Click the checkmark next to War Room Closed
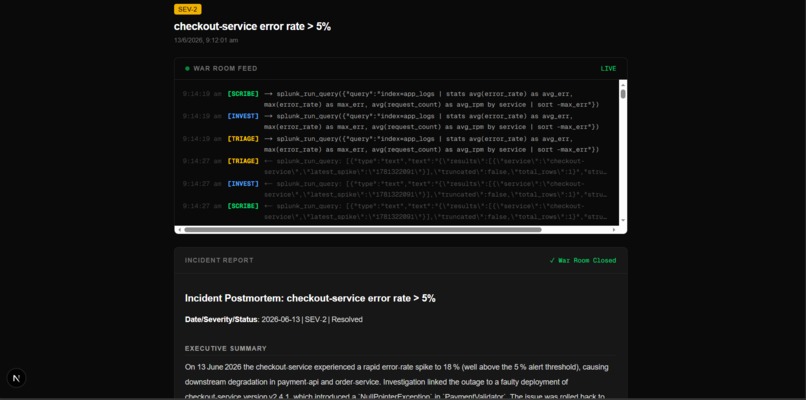 pyautogui.click(x=552, y=261)
